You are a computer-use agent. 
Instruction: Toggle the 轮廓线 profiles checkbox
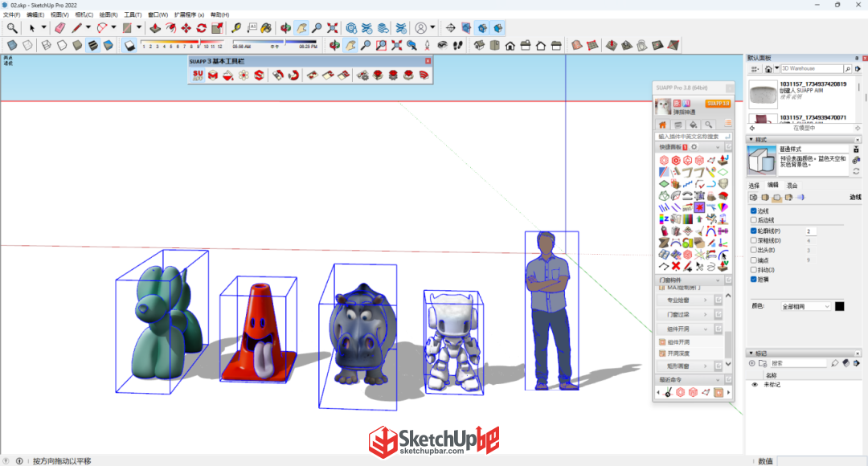[753, 231]
